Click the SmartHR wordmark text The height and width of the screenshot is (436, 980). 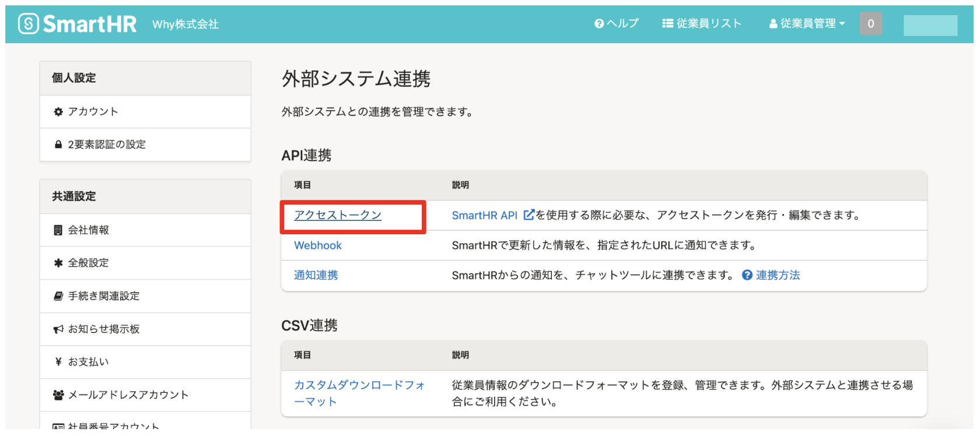pyautogui.click(x=90, y=24)
